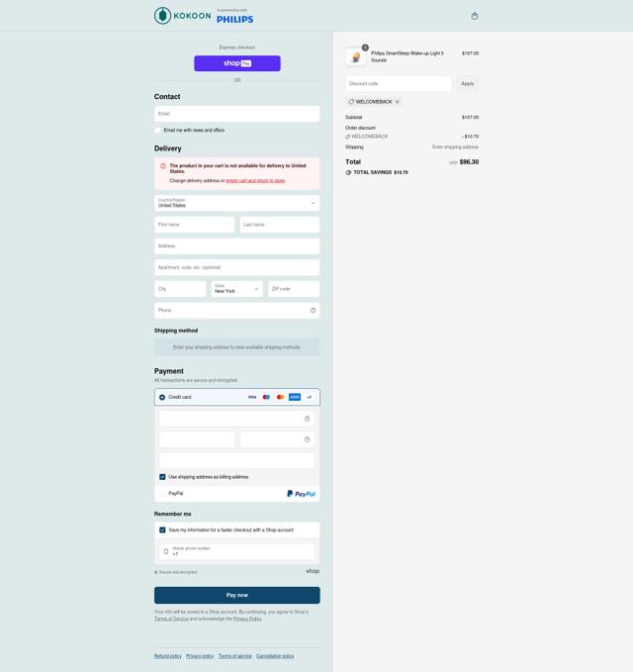This screenshot has width=633, height=672.
Task: Click the Shop logo near secure text
Action: pos(313,571)
